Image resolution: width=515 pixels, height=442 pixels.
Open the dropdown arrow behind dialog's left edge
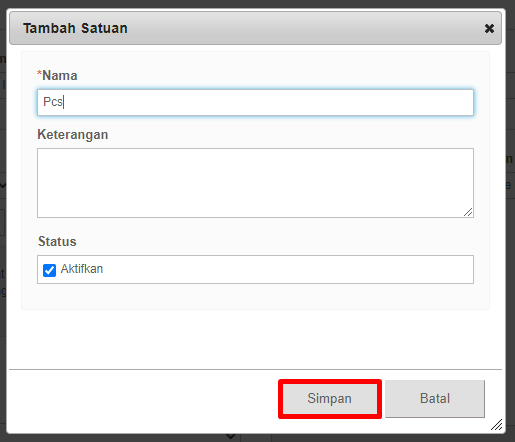[3, 185]
